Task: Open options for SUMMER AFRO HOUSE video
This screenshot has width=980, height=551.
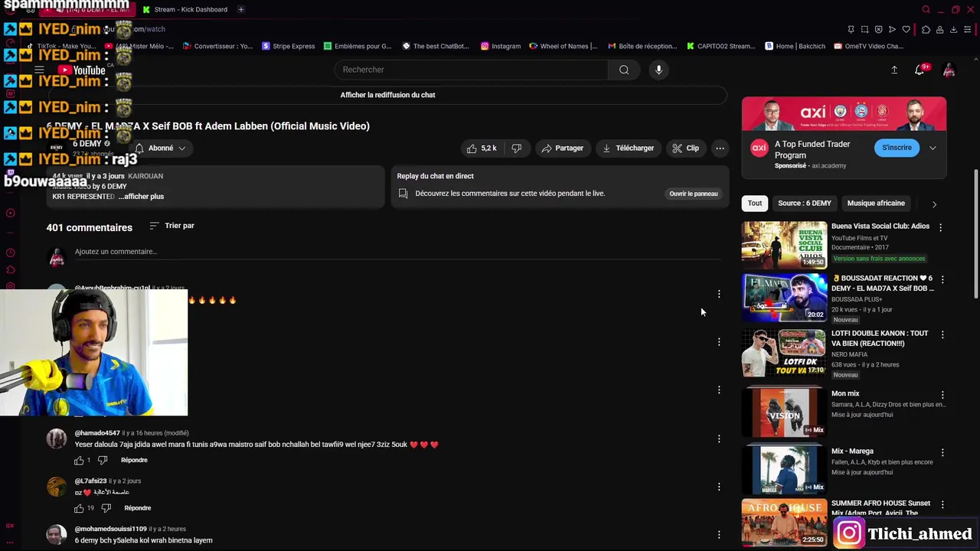Action: point(942,505)
